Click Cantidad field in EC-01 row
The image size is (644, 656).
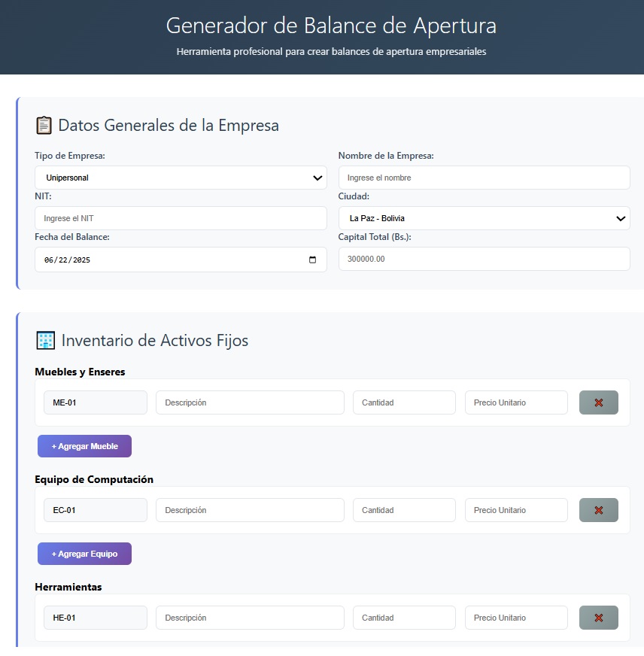click(404, 510)
